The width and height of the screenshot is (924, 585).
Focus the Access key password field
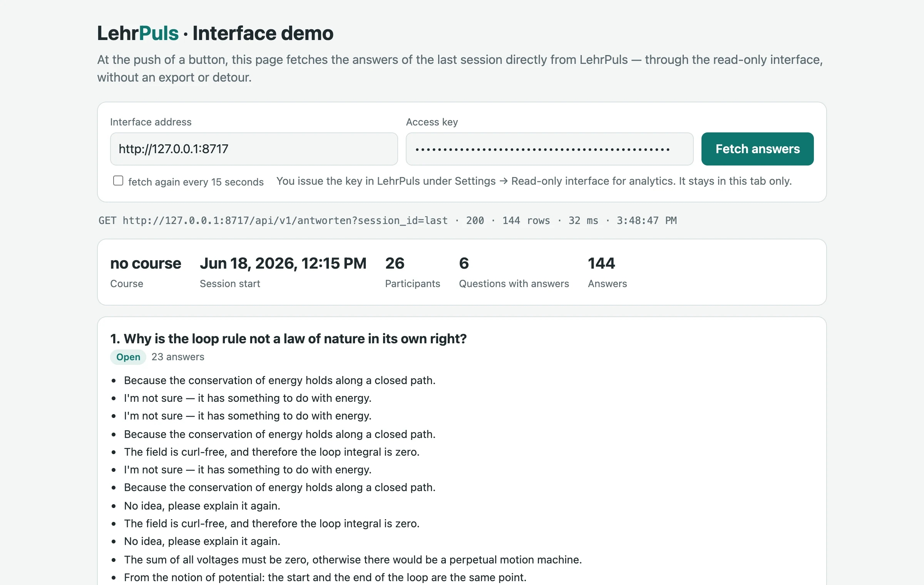(x=549, y=149)
